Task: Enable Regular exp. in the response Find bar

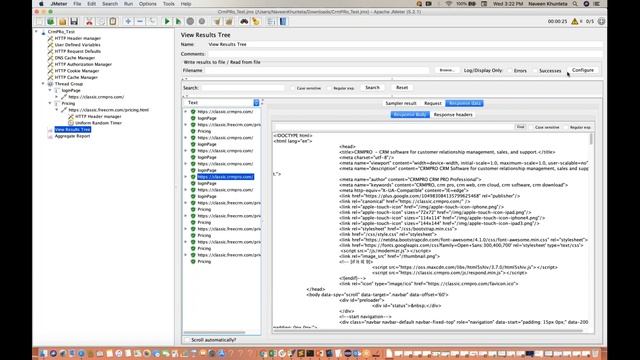Action: coord(566,127)
